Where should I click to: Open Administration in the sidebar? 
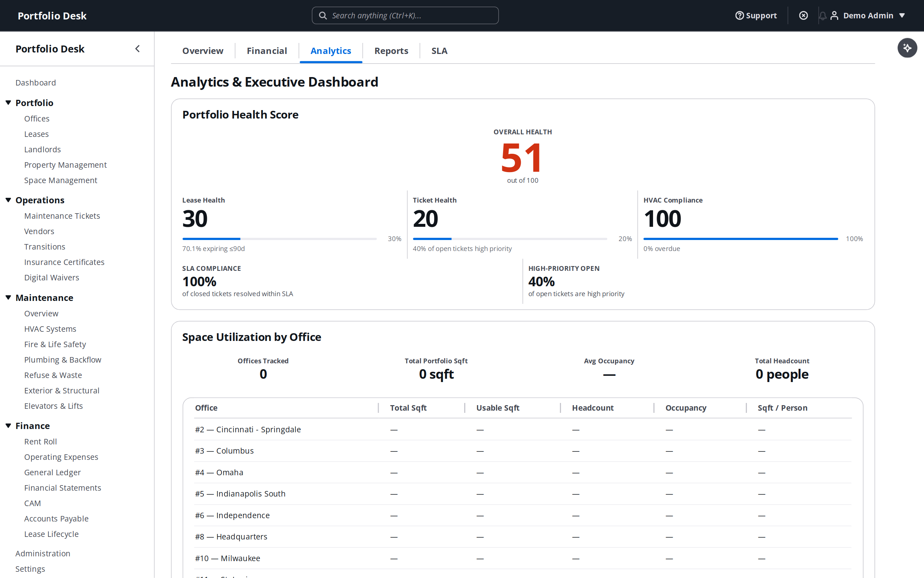(x=43, y=553)
